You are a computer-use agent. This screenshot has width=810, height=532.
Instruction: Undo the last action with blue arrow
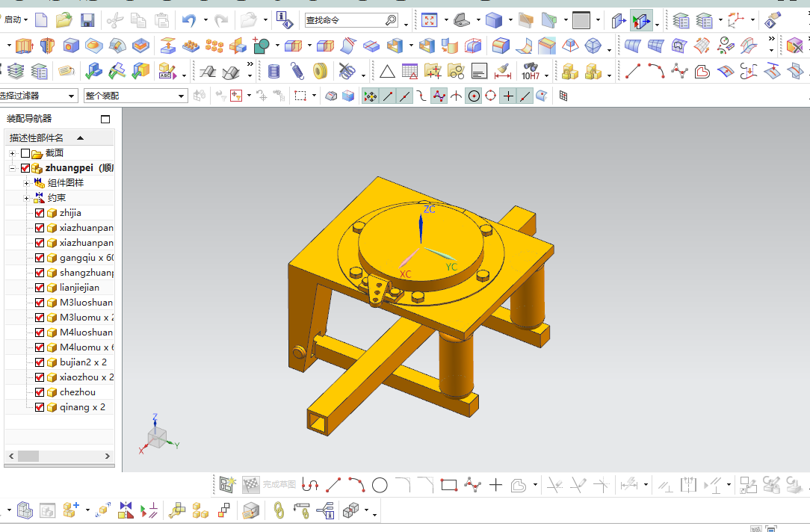189,21
